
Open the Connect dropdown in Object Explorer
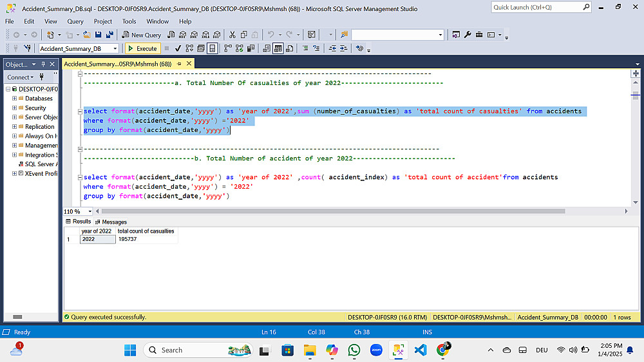20,77
